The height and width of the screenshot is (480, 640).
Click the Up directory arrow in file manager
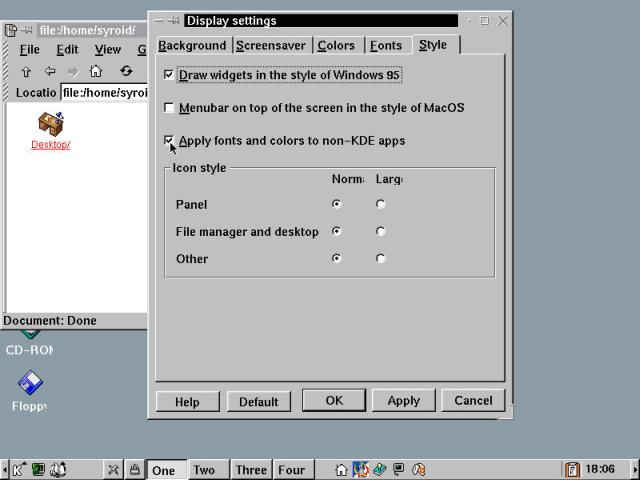click(x=26, y=71)
